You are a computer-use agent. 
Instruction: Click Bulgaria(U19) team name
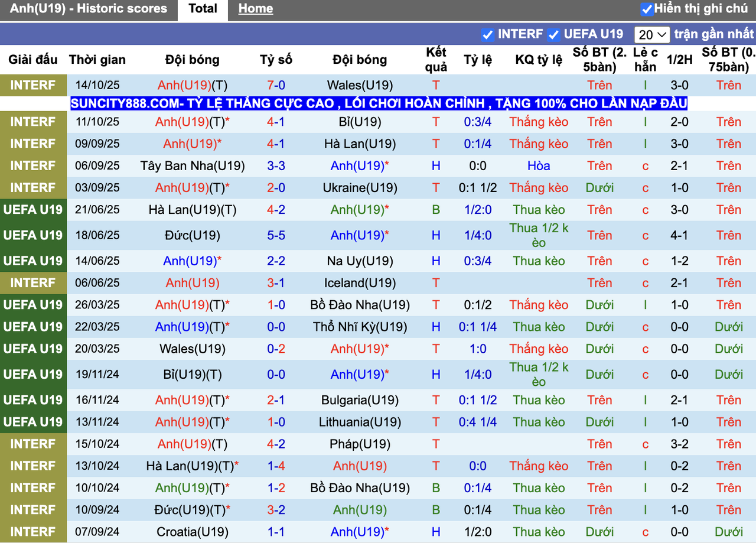(360, 401)
